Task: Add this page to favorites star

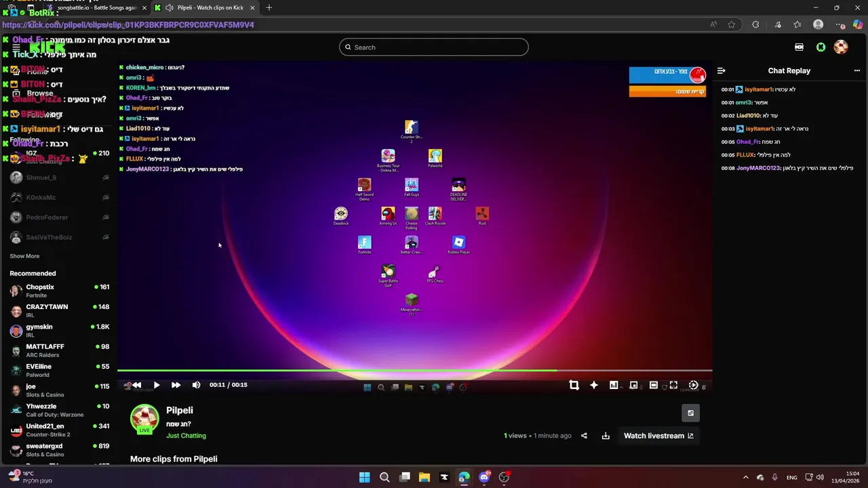Action: coord(732,24)
